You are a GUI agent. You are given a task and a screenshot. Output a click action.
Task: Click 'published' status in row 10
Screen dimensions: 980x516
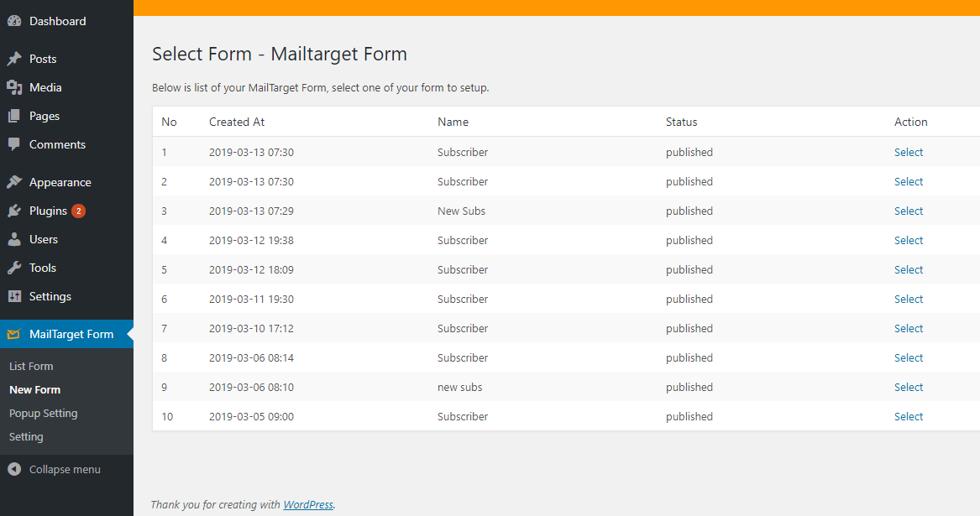click(689, 417)
